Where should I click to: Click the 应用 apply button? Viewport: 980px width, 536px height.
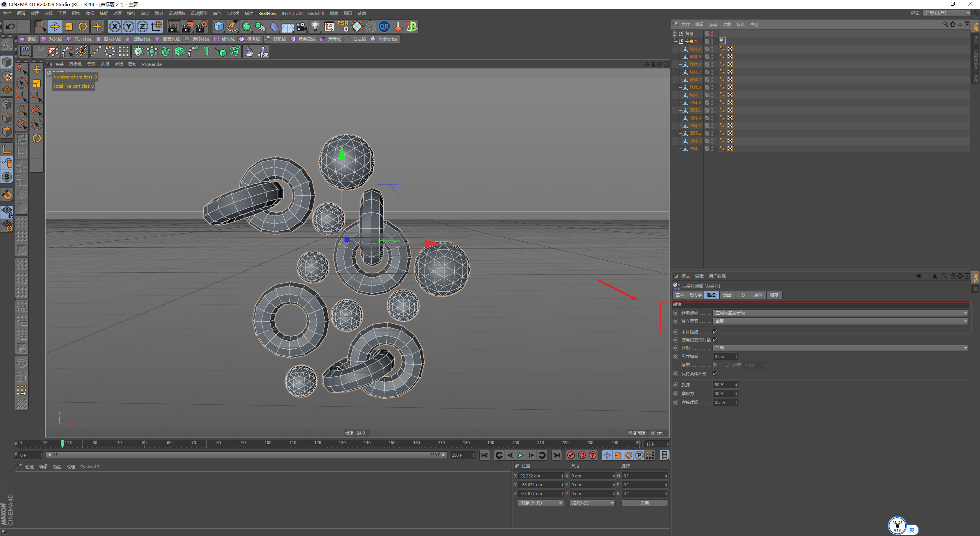pos(644,503)
